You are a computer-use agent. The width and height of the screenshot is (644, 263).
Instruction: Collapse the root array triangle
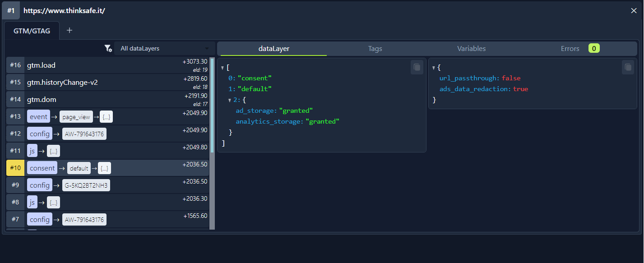click(x=222, y=68)
